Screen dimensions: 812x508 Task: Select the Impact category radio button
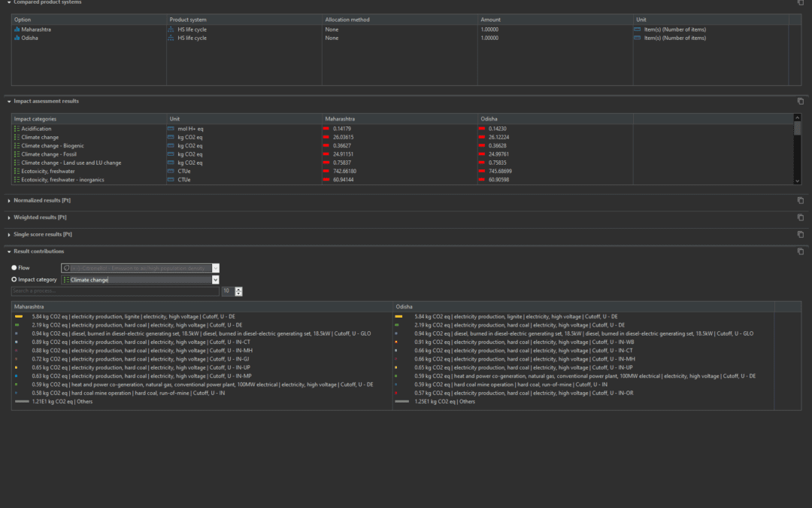click(14, 279)
